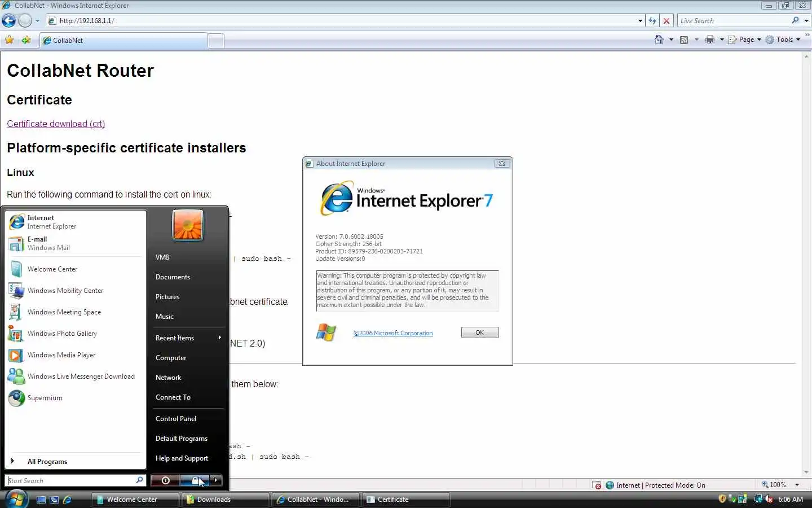Open Documents from Start menu
The image size is (812, 508).
pos(188,277)
